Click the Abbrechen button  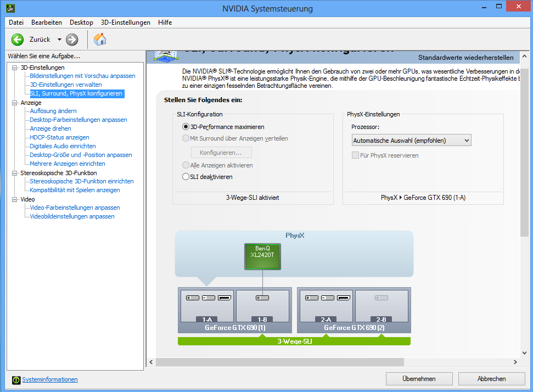click(x=491, y=379)
